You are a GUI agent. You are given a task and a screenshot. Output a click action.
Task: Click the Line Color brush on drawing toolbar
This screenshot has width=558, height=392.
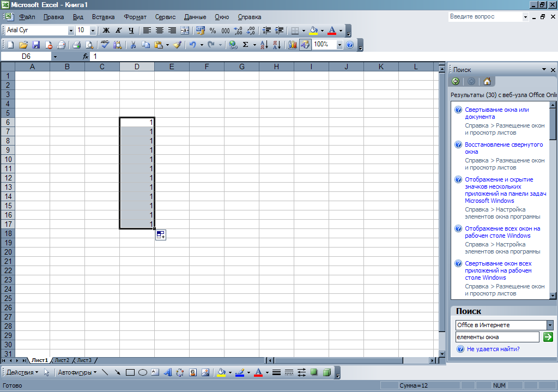[x=240, y=372]
